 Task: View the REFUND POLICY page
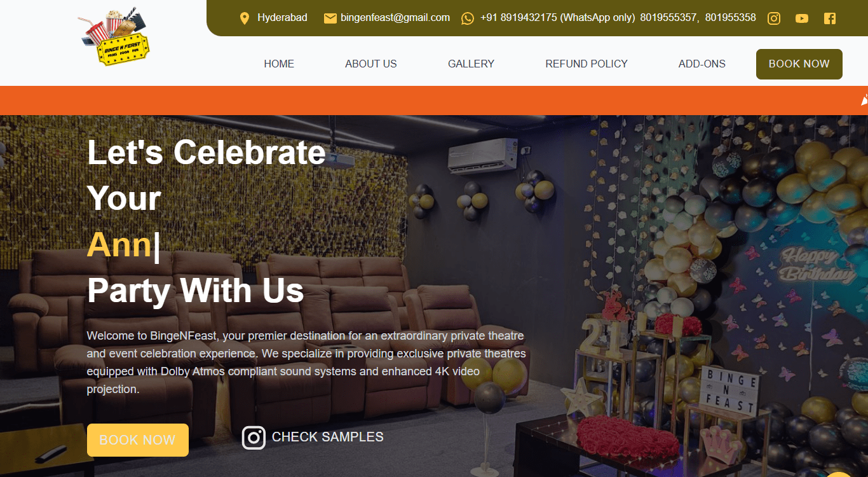[x=587, y=64]
